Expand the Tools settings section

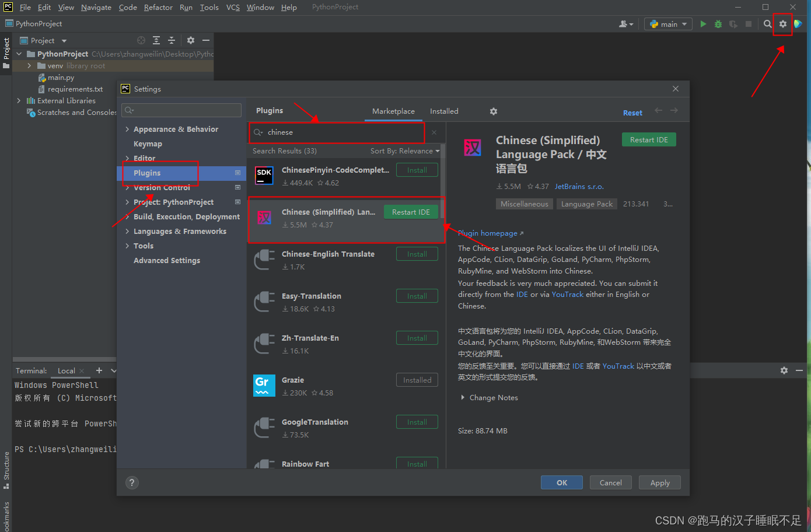(x=127, y=246)
